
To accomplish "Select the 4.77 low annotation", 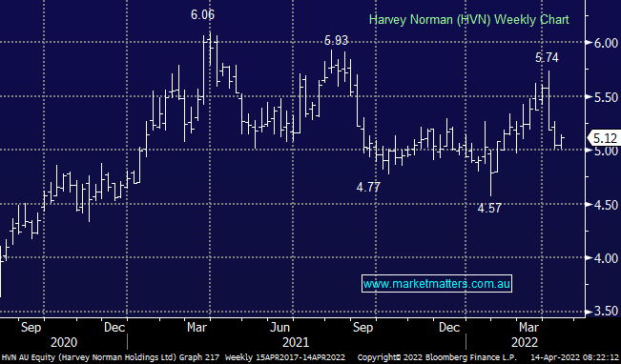I will (368, 187).
